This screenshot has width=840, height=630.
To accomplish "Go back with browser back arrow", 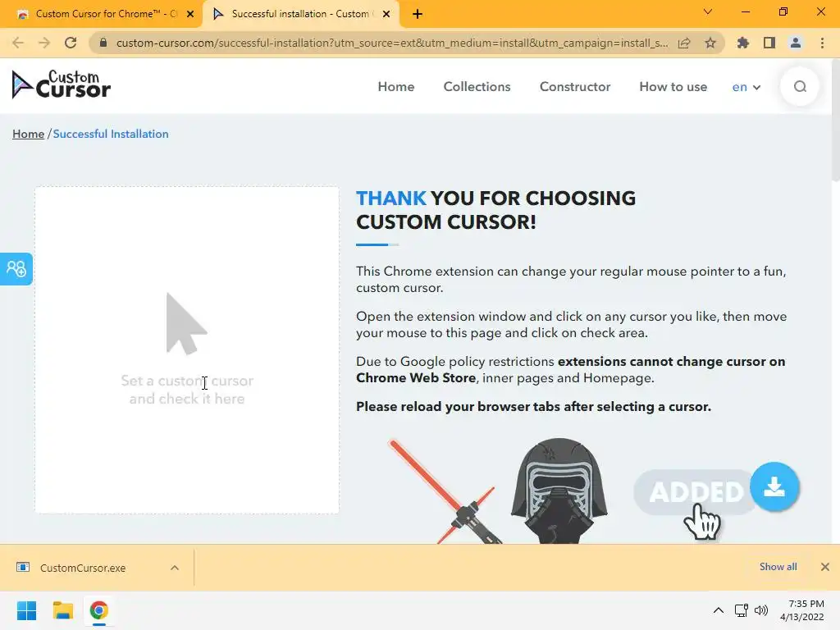I will [x=18, y=43].
